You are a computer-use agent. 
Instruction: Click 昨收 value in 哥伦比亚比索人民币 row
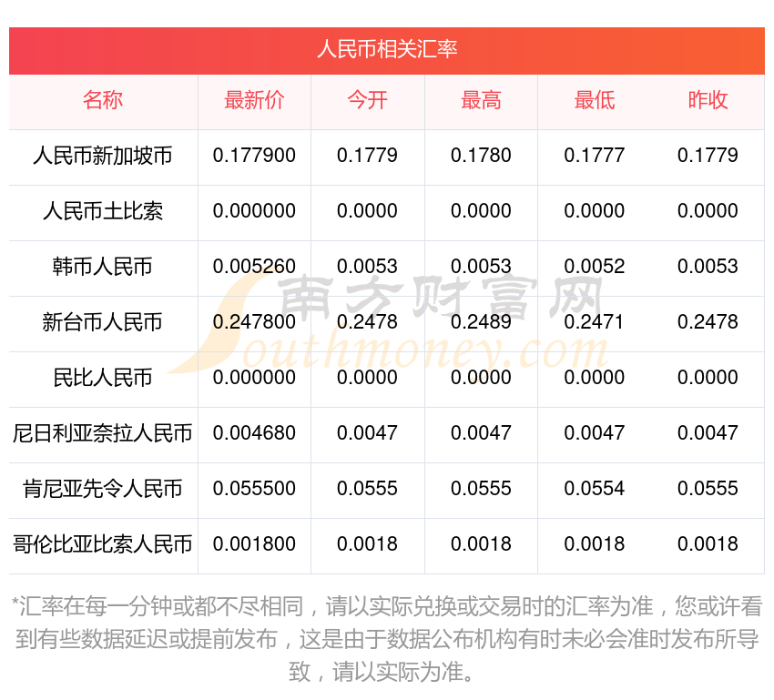click(708, 544)
